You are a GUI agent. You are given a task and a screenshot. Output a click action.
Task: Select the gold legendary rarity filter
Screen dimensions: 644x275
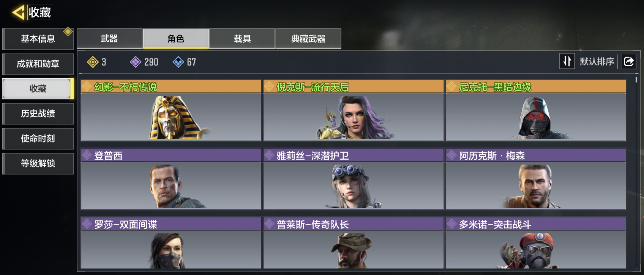click(97, 62)
